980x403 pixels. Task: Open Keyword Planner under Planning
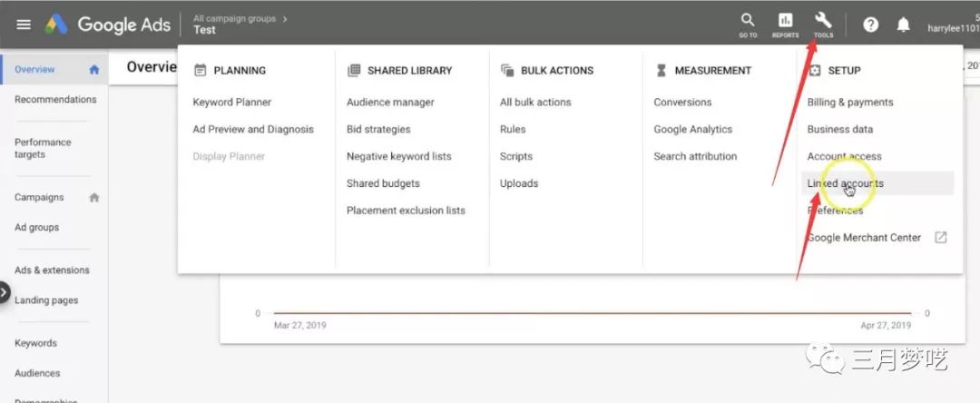231,103
